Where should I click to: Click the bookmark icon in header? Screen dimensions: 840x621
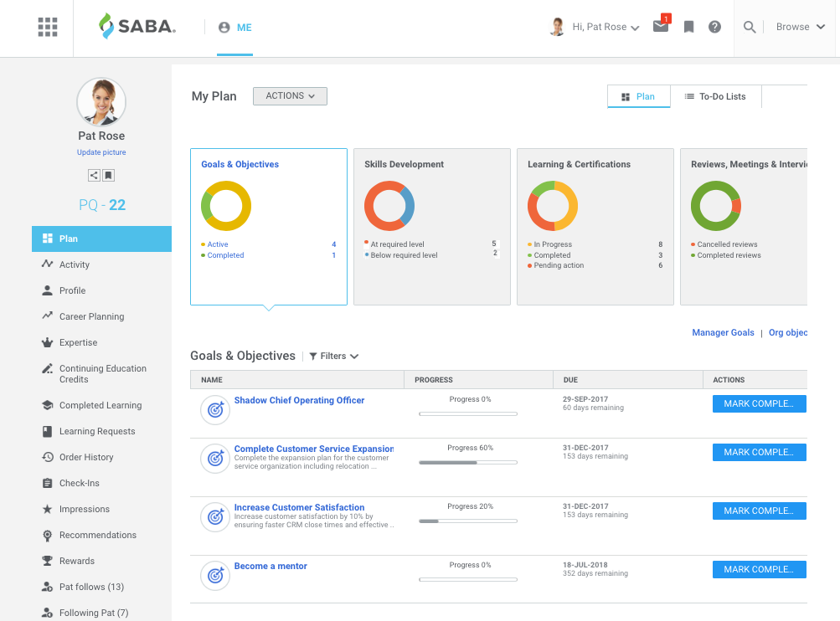(x=689, y=27)
